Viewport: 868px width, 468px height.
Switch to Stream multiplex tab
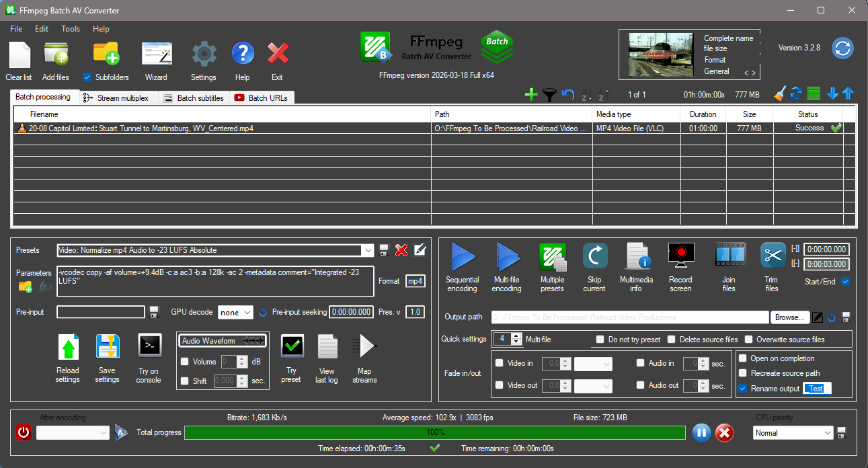pos(119,97)
